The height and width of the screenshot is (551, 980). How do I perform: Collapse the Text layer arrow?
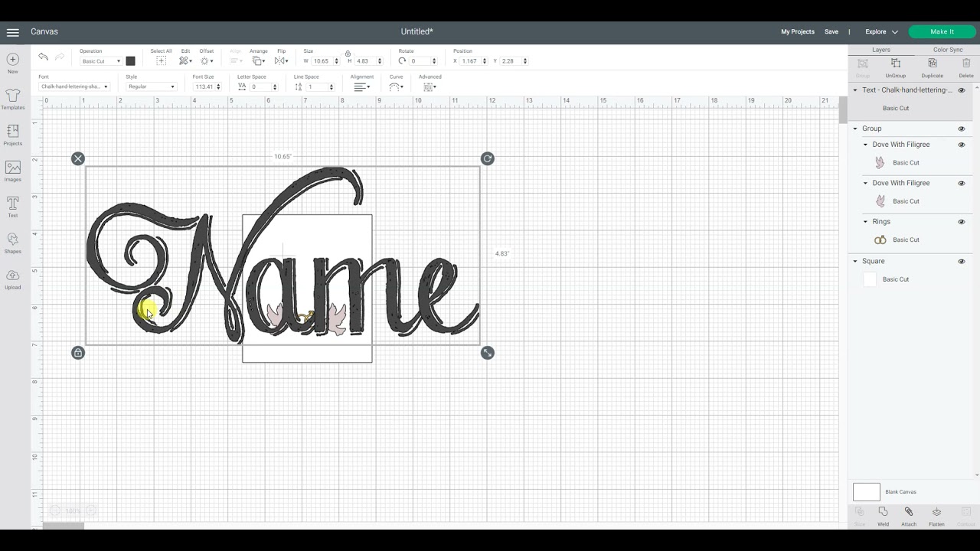tap(856, 90)
